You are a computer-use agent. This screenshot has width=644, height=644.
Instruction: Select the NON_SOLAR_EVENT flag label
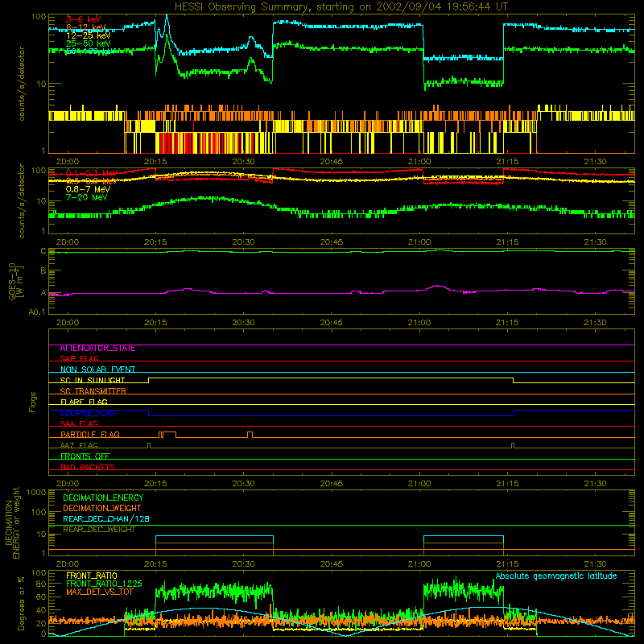(97, 369)
